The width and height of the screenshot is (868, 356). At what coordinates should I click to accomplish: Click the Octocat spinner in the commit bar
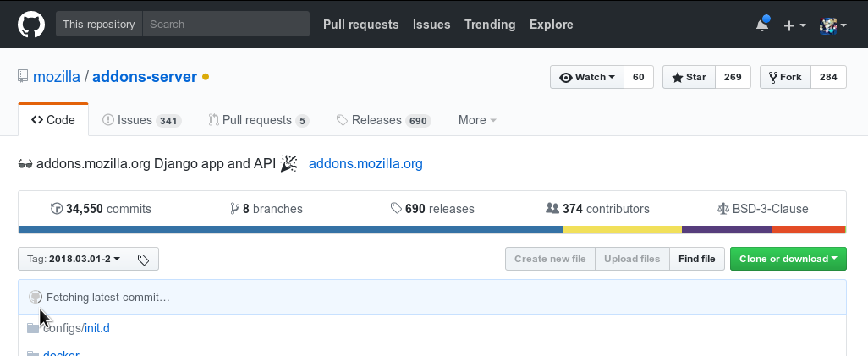click(36, 298)
